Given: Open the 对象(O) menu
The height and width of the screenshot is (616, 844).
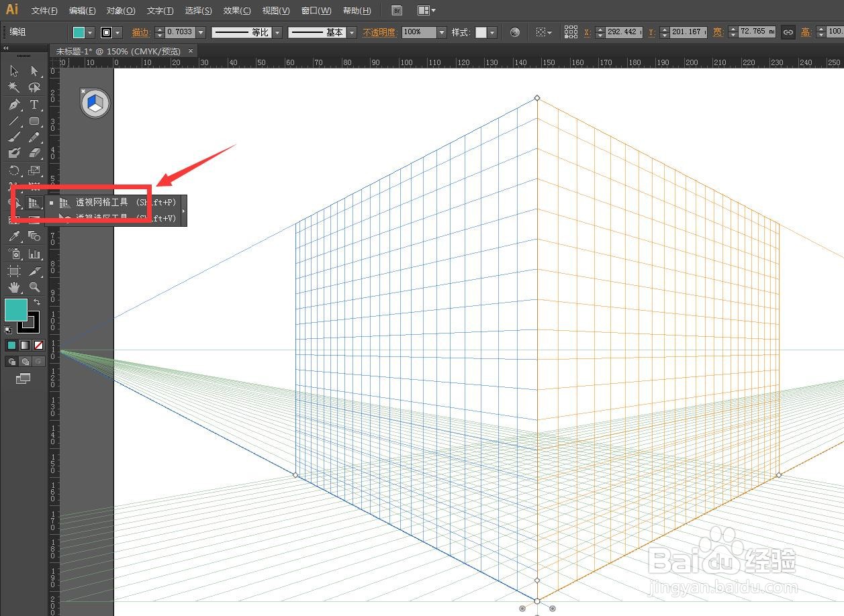Looking at the screenshot, I should [121, 11].
